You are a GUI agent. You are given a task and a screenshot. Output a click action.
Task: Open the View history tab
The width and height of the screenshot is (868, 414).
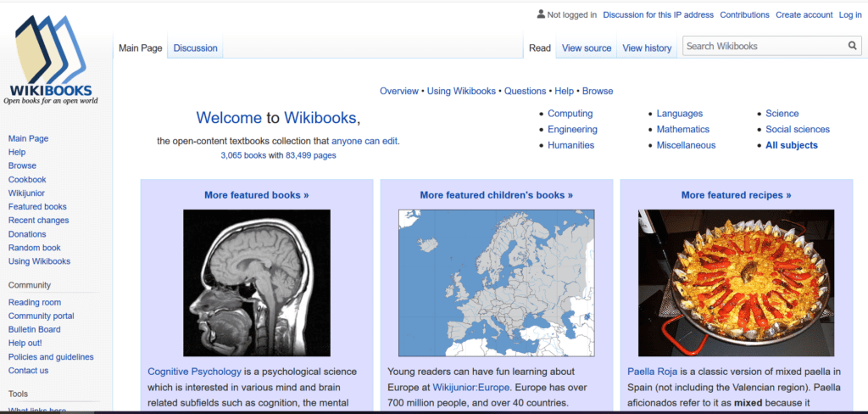click(647, 48)
